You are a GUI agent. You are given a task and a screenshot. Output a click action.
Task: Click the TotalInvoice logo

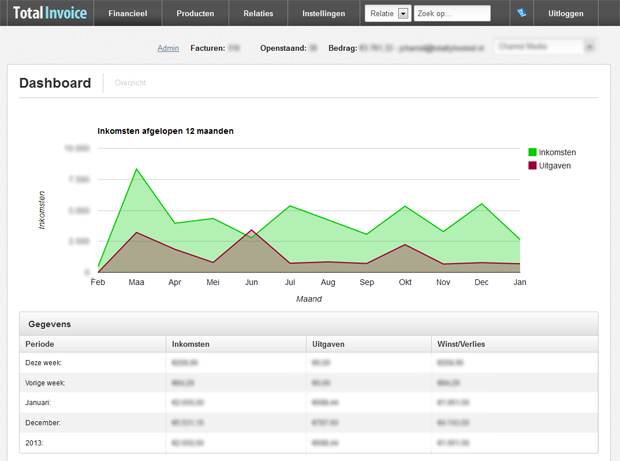(x=50, y=13)
